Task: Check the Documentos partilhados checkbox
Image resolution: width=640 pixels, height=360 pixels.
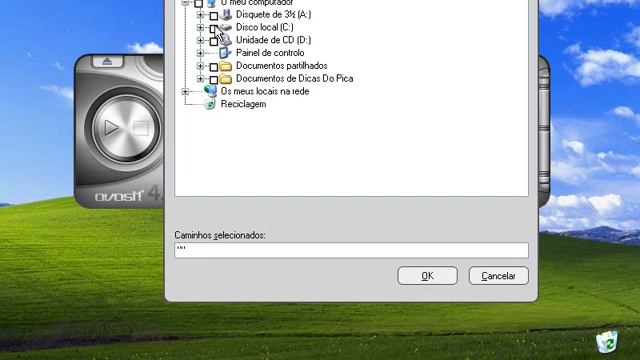Action: click(x=213, y=67)
